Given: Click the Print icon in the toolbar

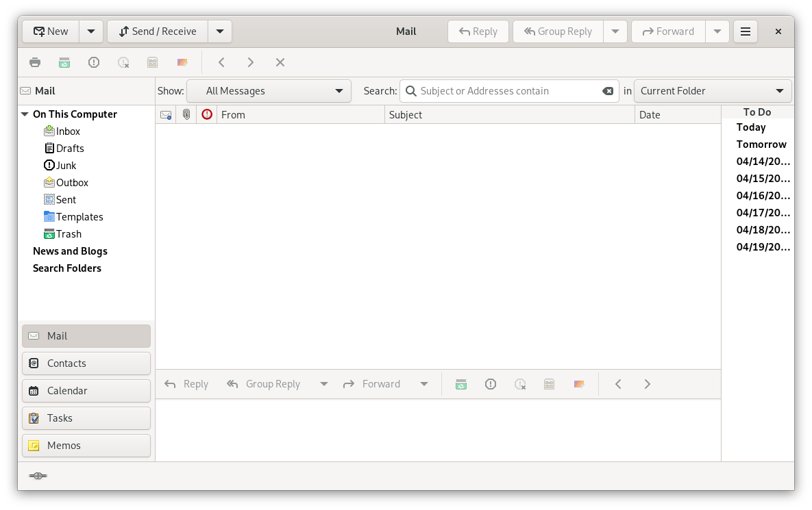Looking at the screenshot, I should tap(35, 62).
